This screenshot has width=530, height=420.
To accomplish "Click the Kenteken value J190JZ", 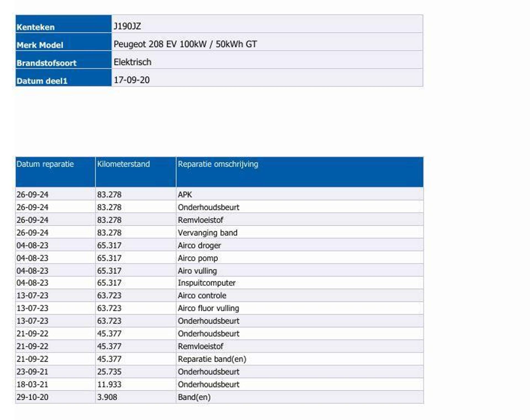I will pos(127,26).
